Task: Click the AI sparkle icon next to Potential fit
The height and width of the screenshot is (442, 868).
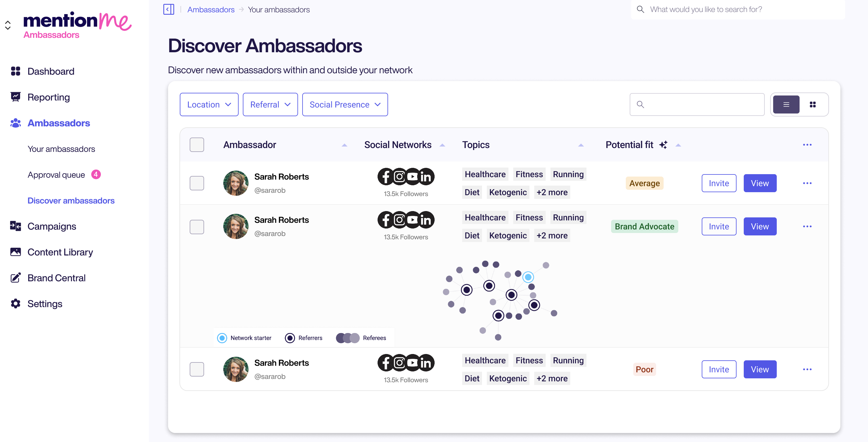Action: click(664, 144)
